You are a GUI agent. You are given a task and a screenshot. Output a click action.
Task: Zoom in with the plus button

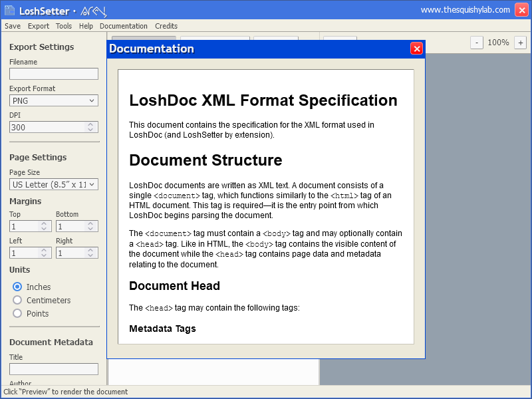521,43
